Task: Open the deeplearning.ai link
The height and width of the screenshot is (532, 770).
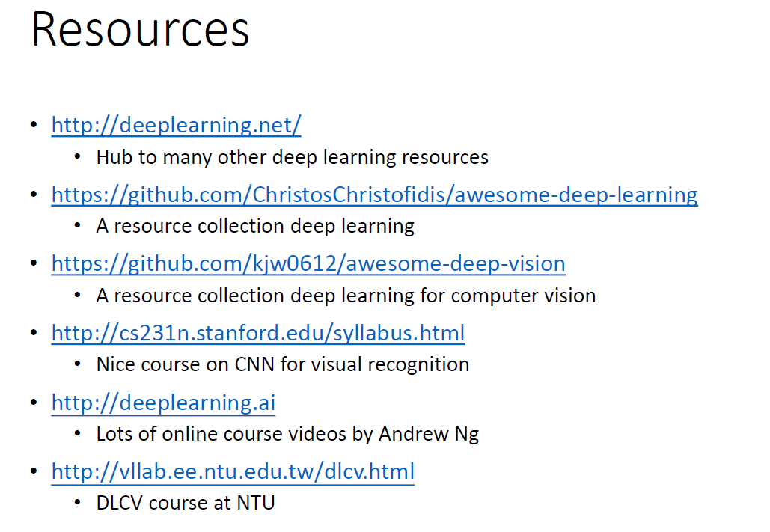Action: pyautogui.click(x=163, y=403)
